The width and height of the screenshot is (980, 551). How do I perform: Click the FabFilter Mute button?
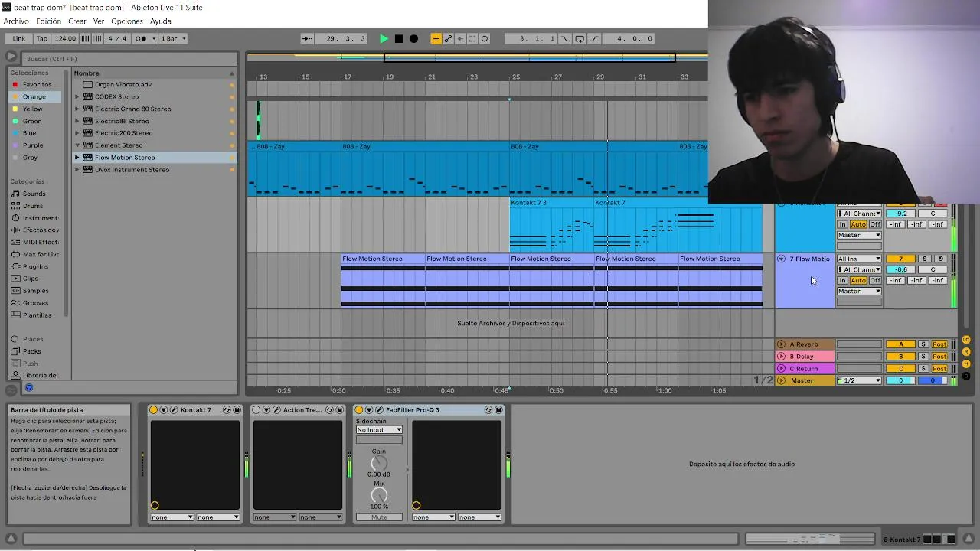379,517
